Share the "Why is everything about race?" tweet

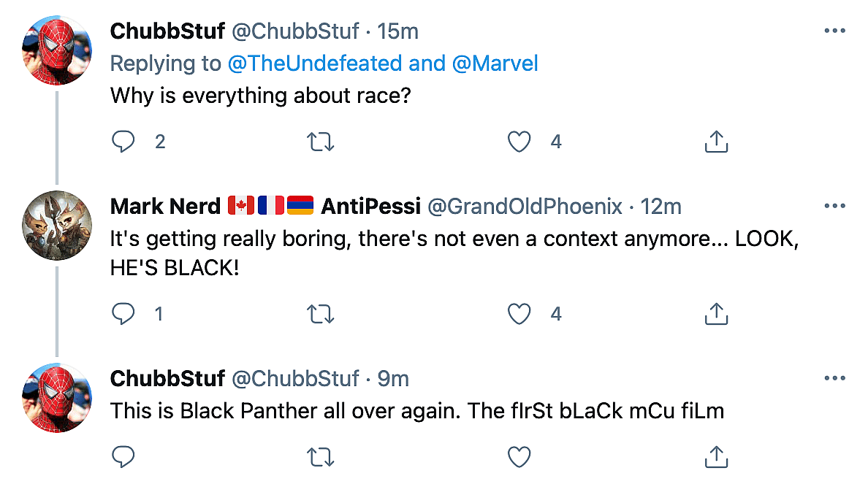(716, 142)
